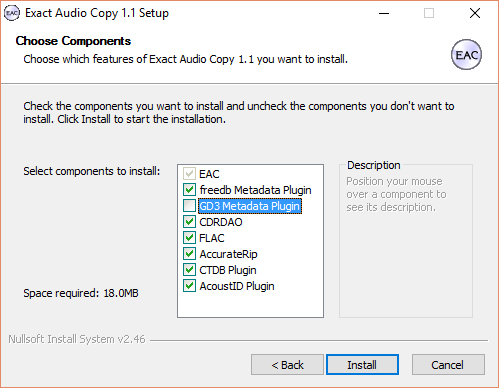Select the CTDB Plugin list entry
The image size is (499, 388).
click(228, 270)
